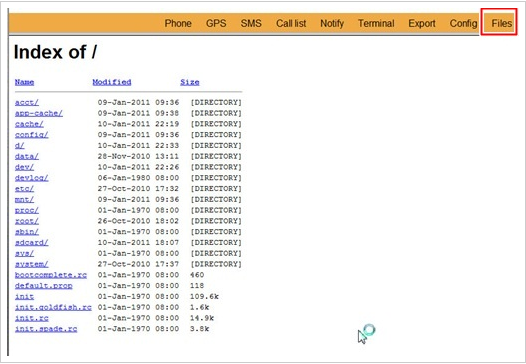
Task: Click the 10-Jan-2011 18:07 date of sdcard/
Action: point(138,243)
